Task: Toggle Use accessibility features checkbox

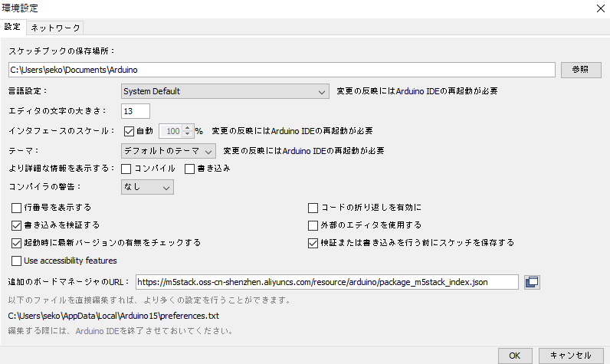Action: click(x=17, y=261)
